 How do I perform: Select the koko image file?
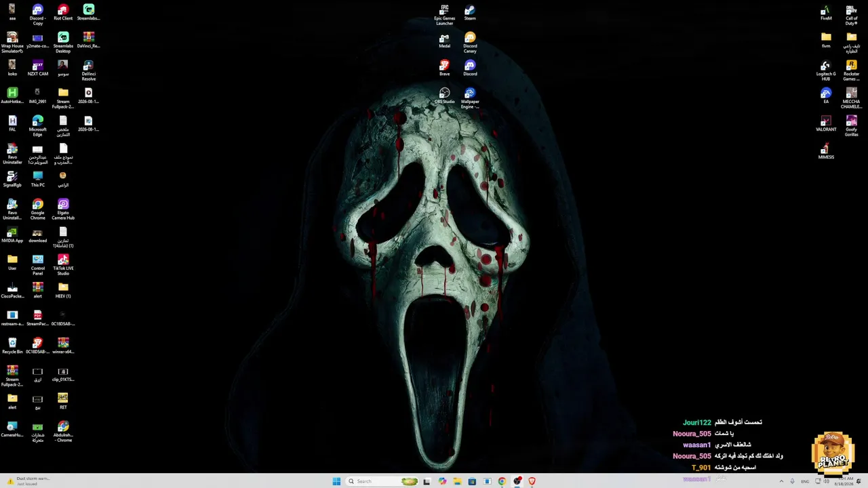click(12, 68)
